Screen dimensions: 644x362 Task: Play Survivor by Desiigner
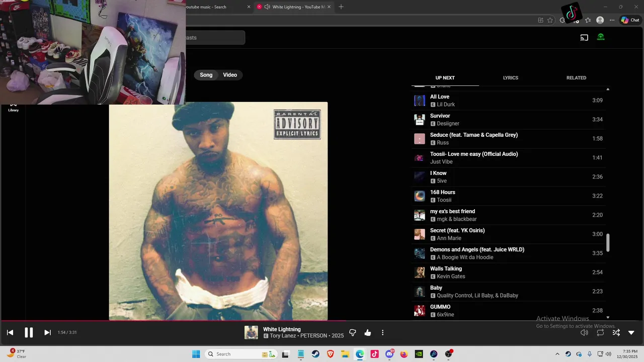pyautogui.click(x=509, y=120)
